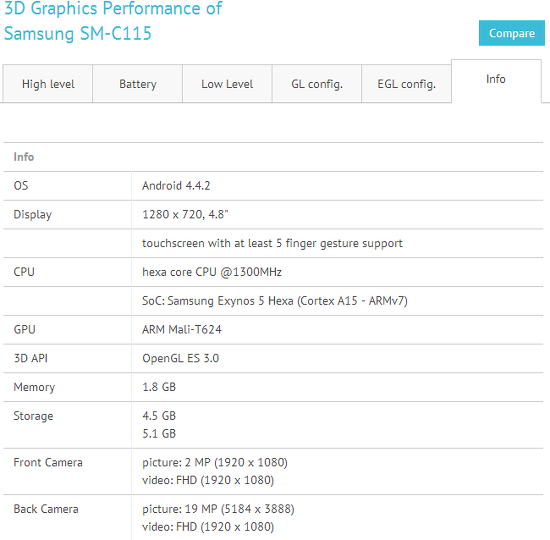Click Front Camera video: FHD text
The height and width of the screenshot is (540, 550).
point(208,480)
